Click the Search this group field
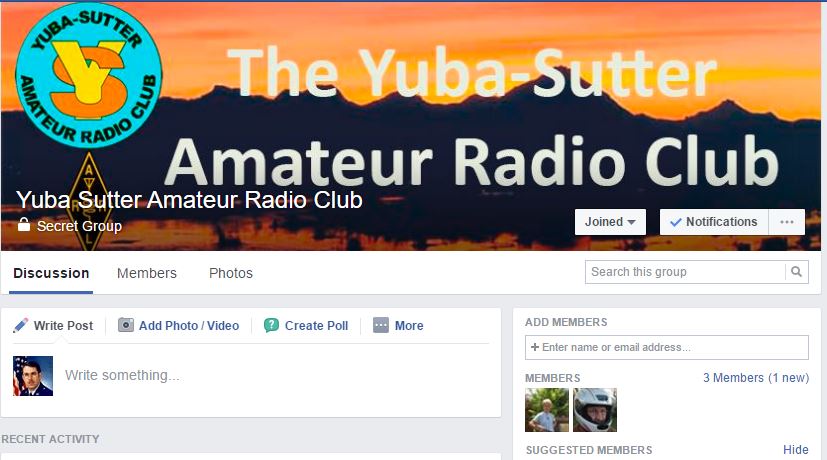Screen dimensions: 827x460 [x=685, y=272]
